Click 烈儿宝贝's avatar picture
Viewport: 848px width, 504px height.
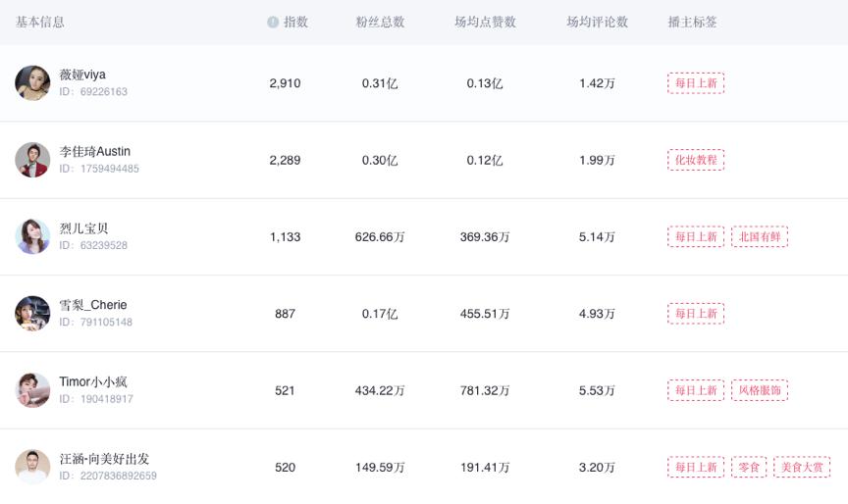32,236
